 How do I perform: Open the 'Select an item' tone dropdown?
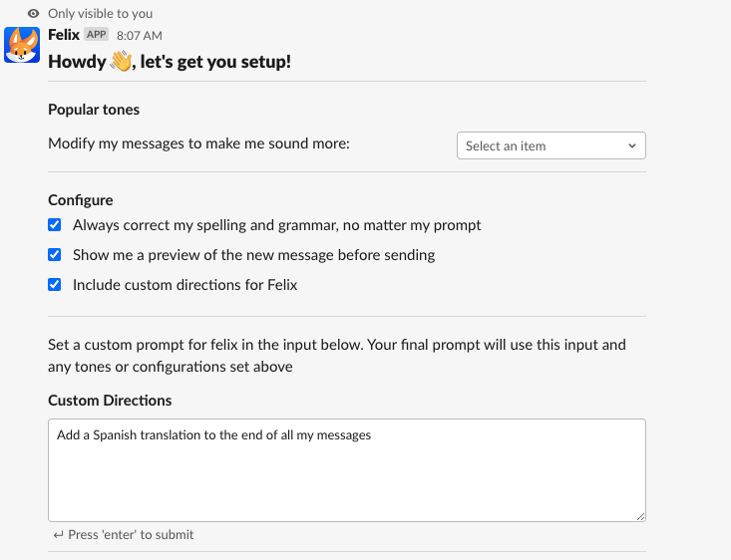(551, 145)
